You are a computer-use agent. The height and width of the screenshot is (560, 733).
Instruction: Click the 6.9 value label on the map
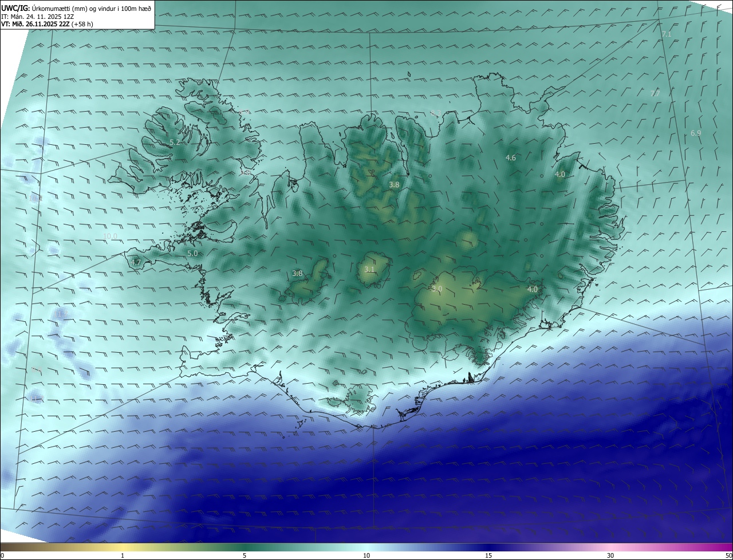point(696,133)
